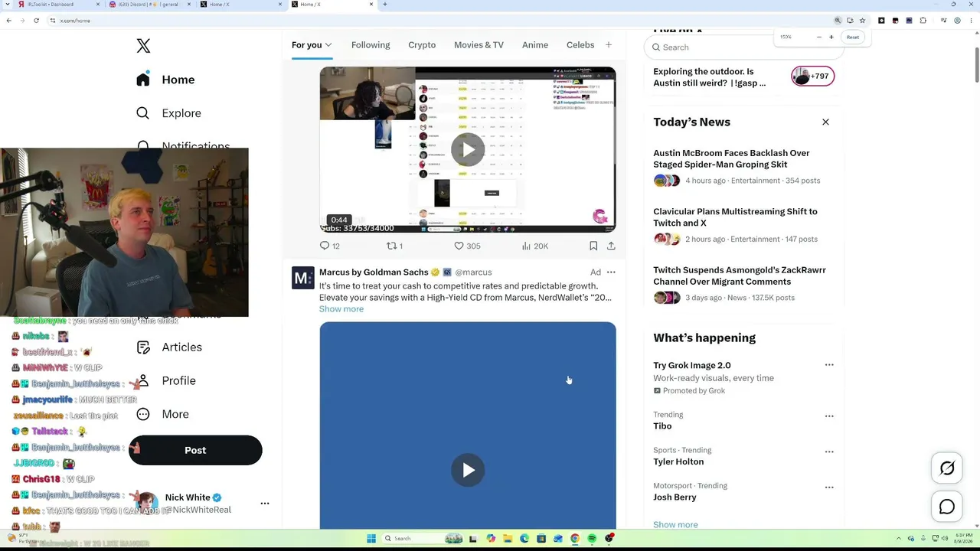
Task: Open the new browser tab button
Action: tap(384, 5)
